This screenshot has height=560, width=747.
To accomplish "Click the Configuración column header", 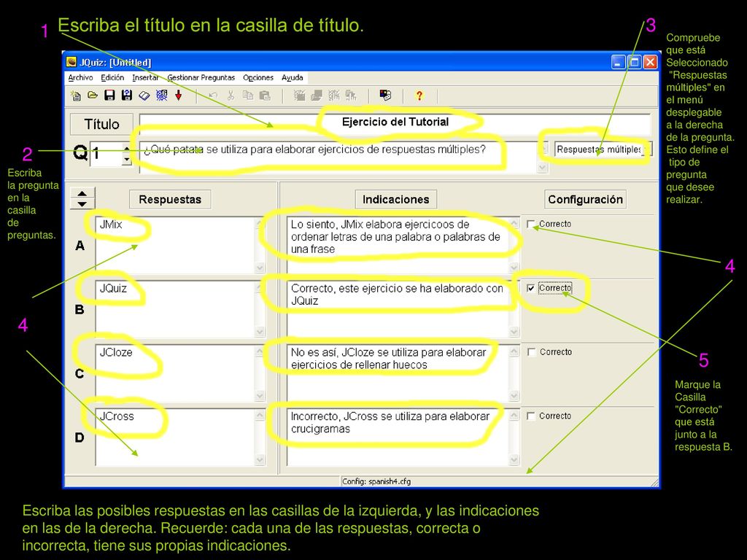I will coord(586,200).
